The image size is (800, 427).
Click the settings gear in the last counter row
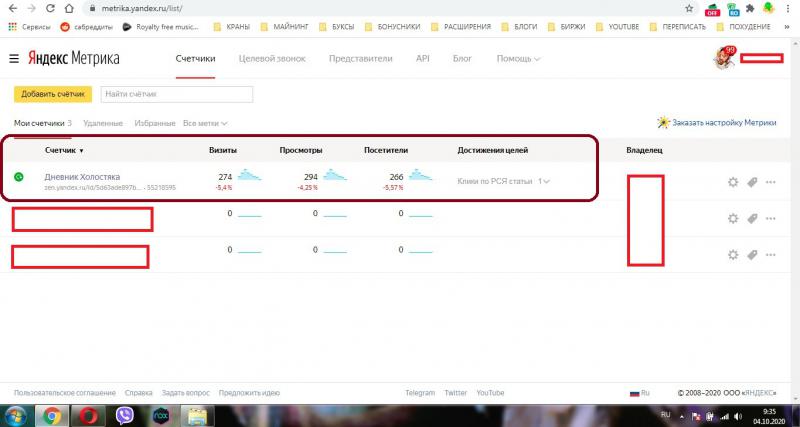click(733, 255)
